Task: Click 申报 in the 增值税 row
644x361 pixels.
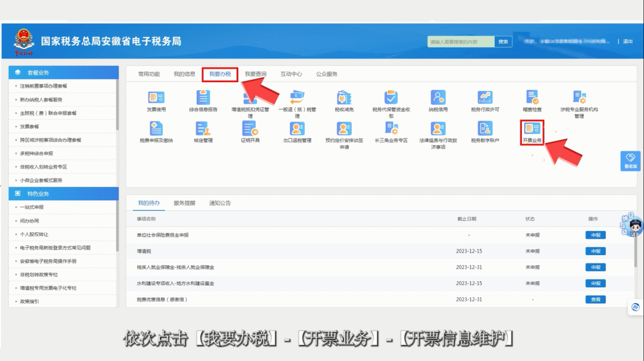Action: pos(596,251)
